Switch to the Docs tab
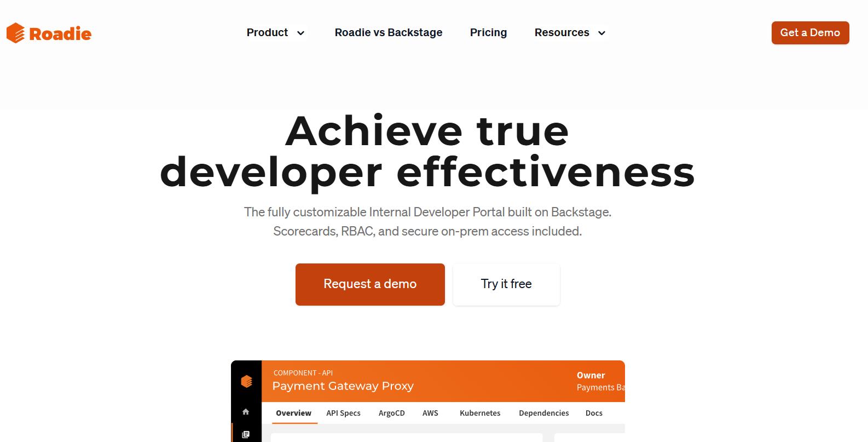Screen dimensions: 868x442 point(594,413)
